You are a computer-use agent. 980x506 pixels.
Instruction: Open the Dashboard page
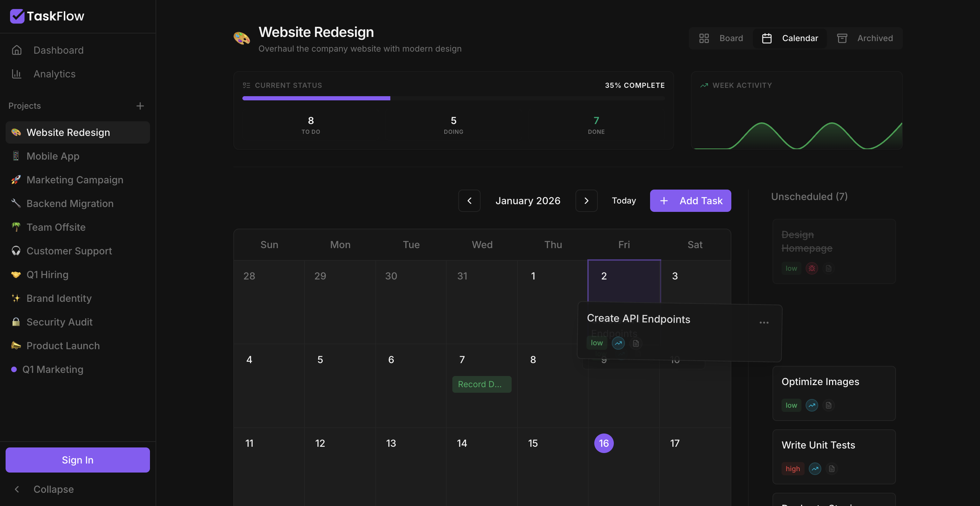pos(78,50)
